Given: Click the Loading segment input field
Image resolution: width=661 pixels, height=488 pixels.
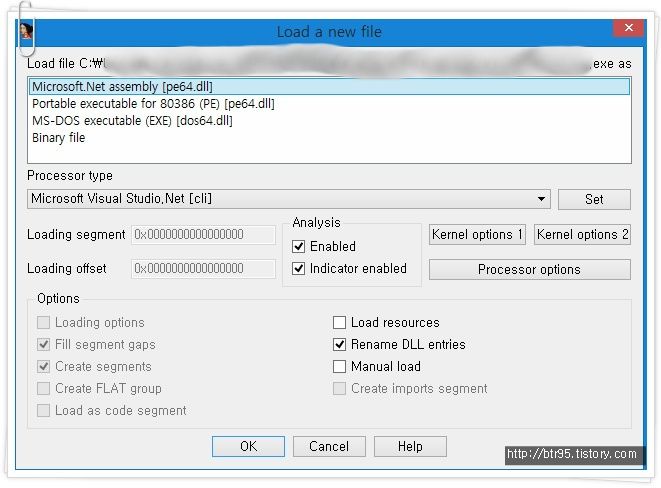Looking at the screenshot, I should 203,234.
